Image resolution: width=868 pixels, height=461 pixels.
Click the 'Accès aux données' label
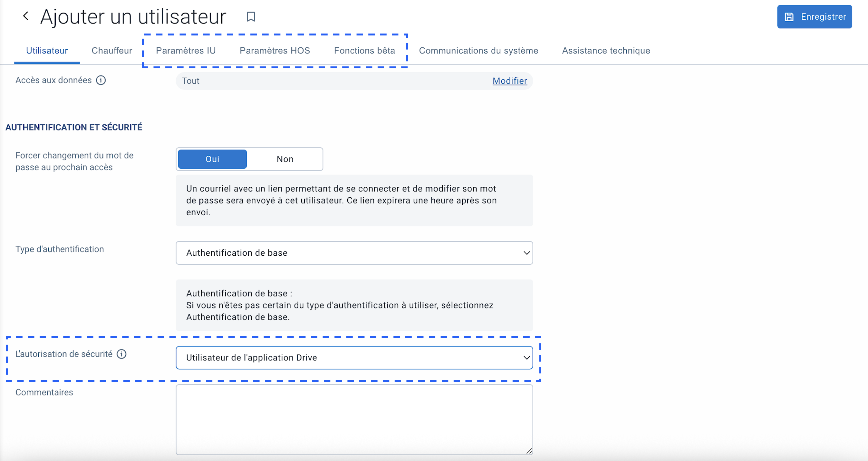coord(53,80)
